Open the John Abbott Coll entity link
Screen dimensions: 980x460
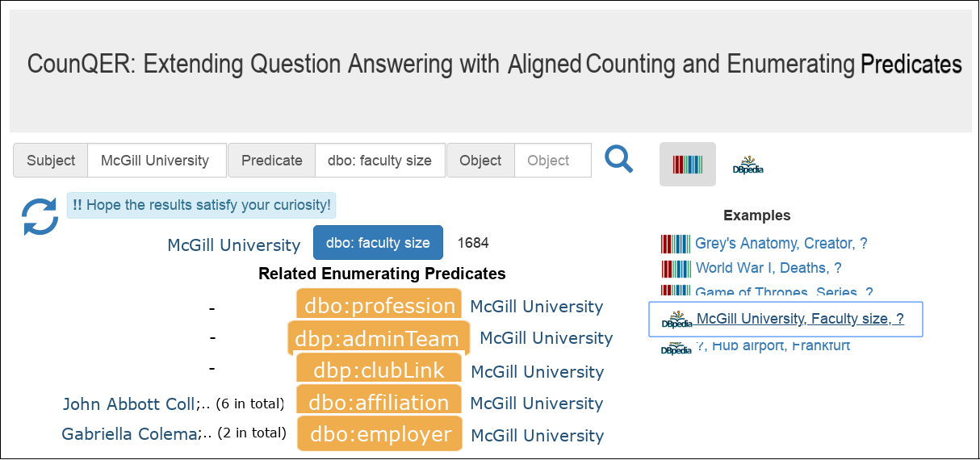click(x=129, y=404)
